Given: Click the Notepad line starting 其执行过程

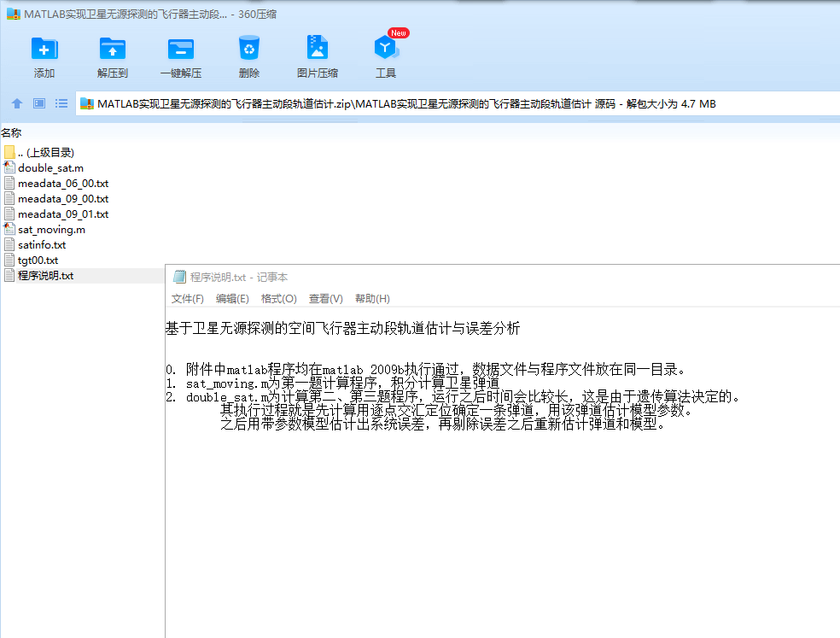Looking at the screenshot, I should pos(457,410).
